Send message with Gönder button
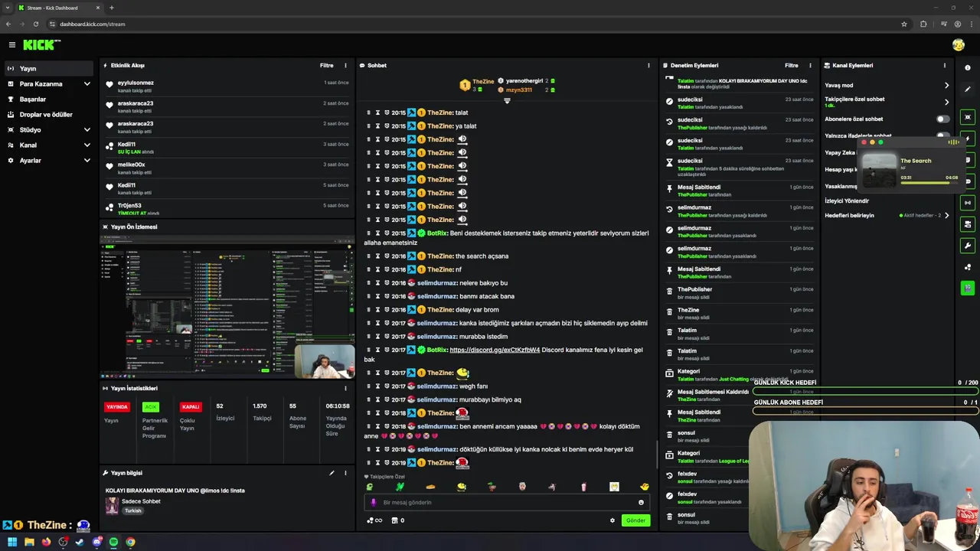This screenshot has width=980, height=551. (x=635, y=520)
